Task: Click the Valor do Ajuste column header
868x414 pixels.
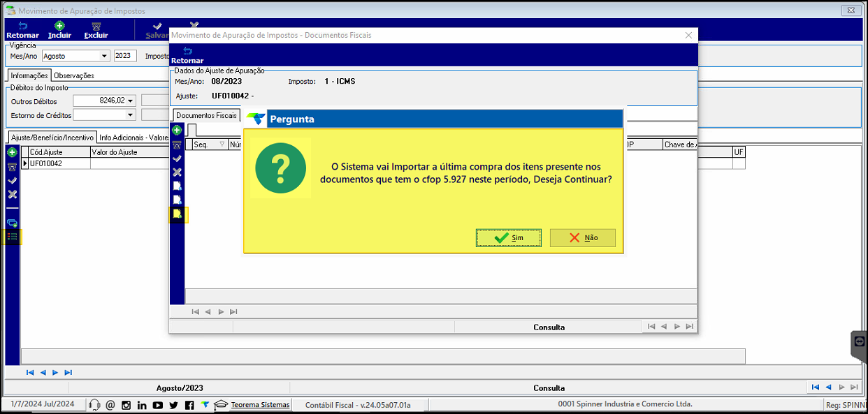Action: 130,152
